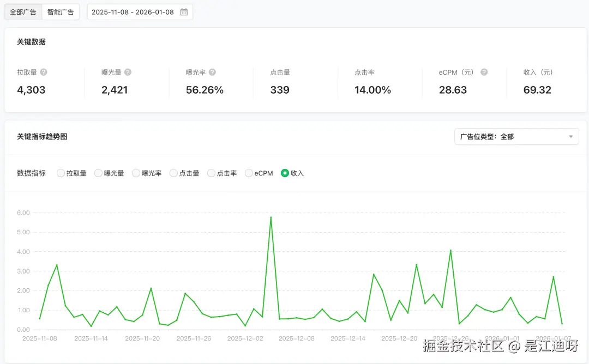
Task: Show help tooltip for 曝光率
Action: click(x=212, y=72)
